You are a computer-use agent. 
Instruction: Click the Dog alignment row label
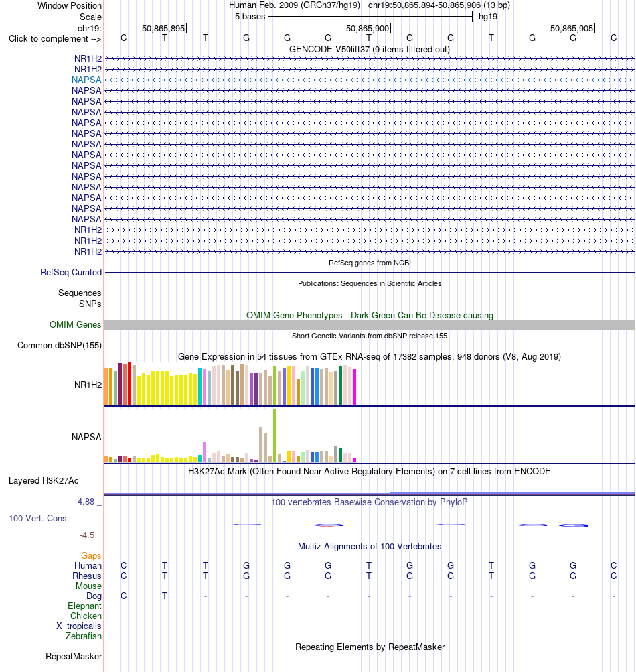click(94, 596)
